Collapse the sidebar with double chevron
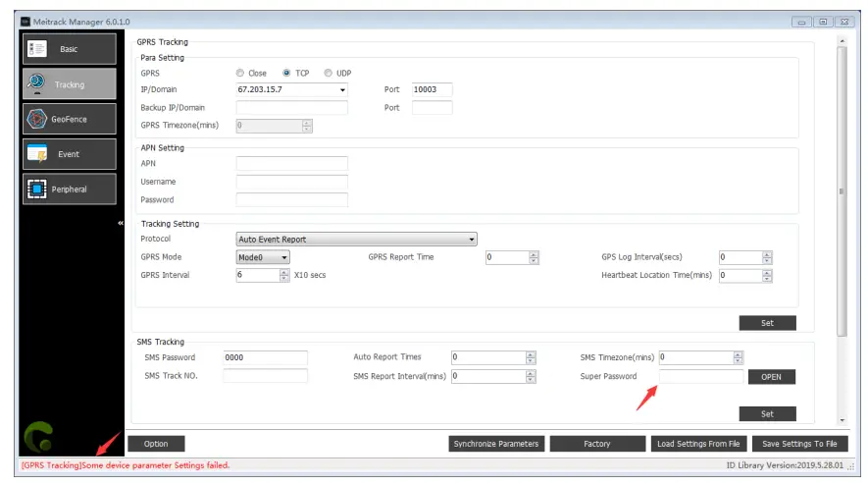Image resolution: width=868 pixels, height=485 pixels. tap(121, 223)
